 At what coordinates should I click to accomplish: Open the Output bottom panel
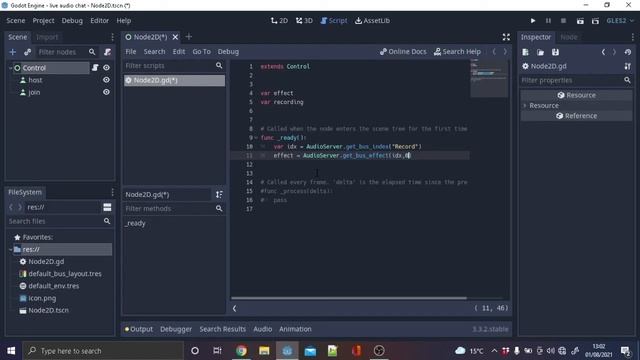pyautogui.click(x=139, y=329)
